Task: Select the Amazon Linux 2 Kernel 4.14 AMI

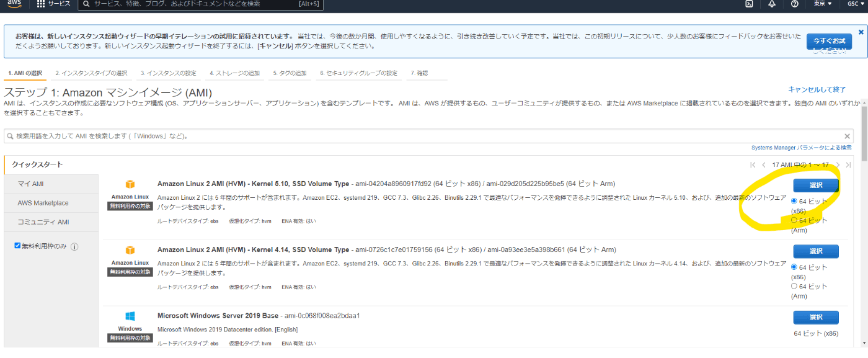Action: tap(816, 251)
